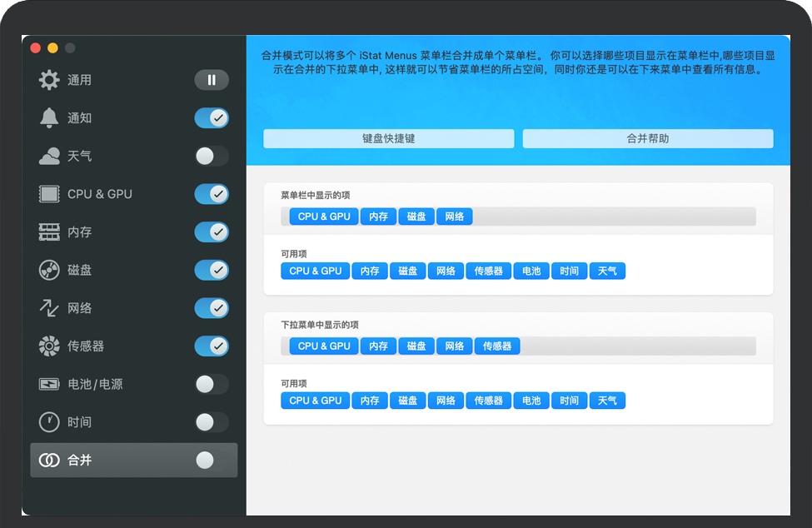
Task: Turn on the 合并 toggle switch
Action: [x=212, y=461]
